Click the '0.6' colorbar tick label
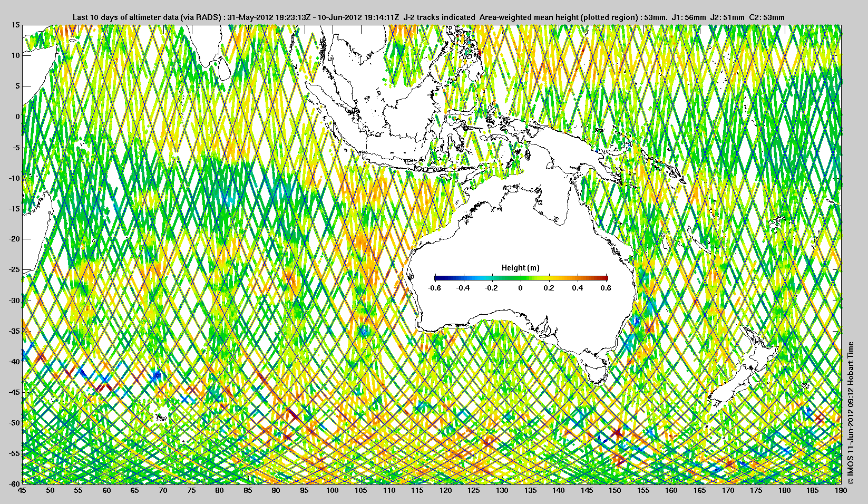 click(606, 288)
